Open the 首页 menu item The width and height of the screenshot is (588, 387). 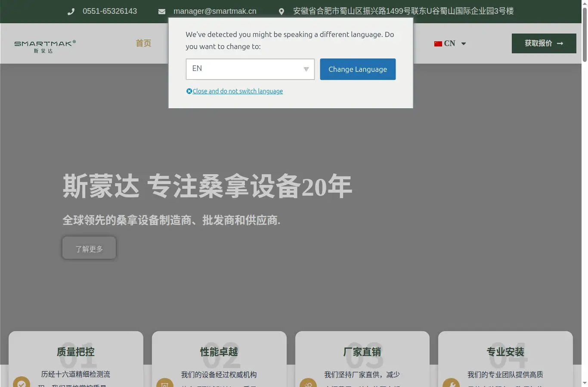point(143,43)
